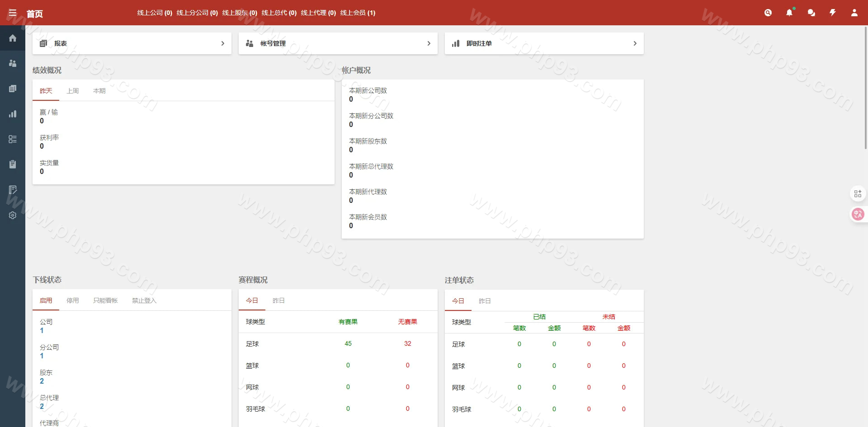Open the chat messages icon
Viewport: 868px width, 427px height.
pyautogui.click(x=811, y=13)
